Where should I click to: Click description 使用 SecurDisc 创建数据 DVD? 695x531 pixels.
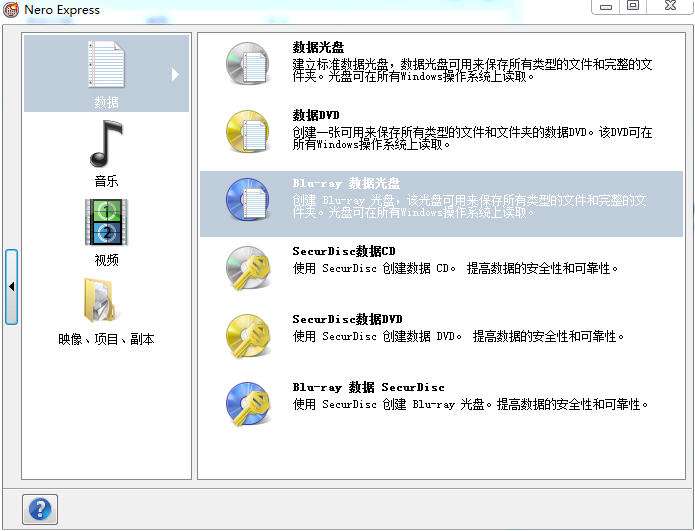click(458, 336)
